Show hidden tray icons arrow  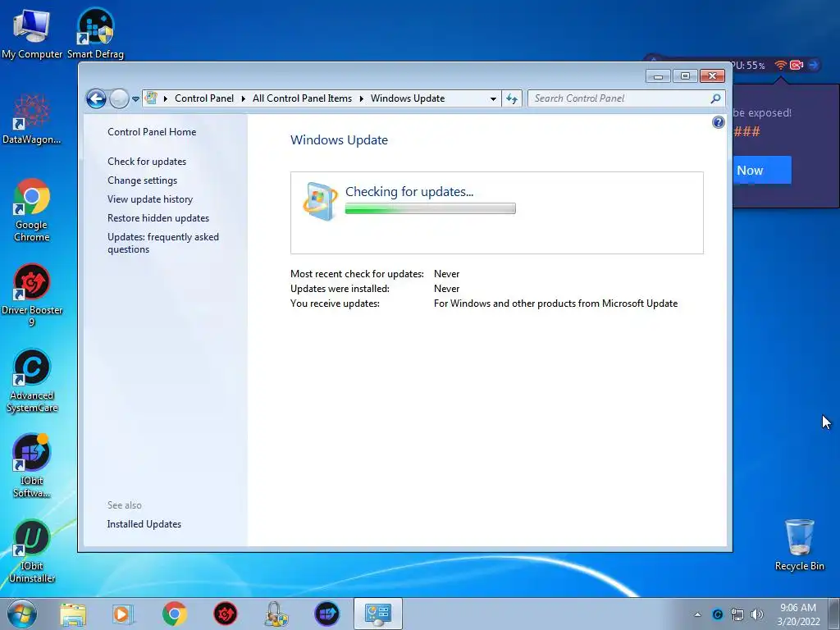tap(697, 614)
